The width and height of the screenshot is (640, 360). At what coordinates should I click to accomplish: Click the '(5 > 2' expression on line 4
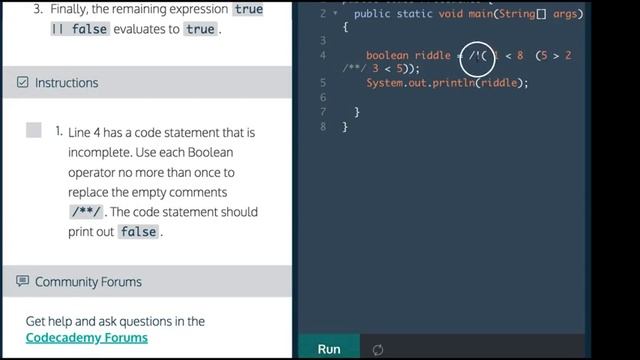(553, 56)
